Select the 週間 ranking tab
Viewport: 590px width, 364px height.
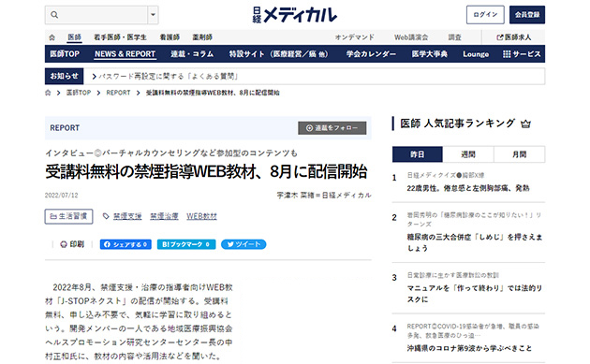point(468,154)
